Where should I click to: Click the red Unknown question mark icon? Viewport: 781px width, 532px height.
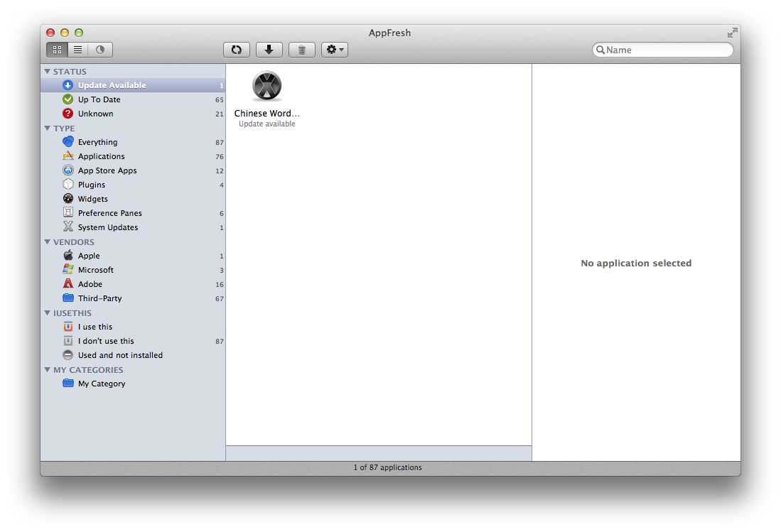click(x=68, y=114)
